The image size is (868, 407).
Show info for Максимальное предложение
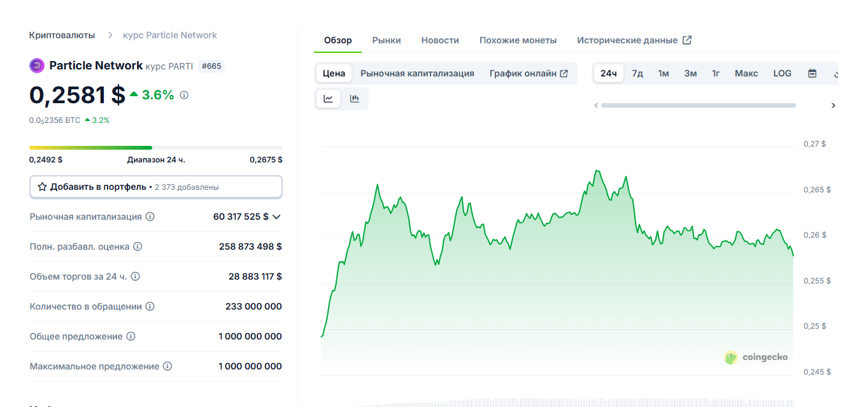(x=167, y=366)
